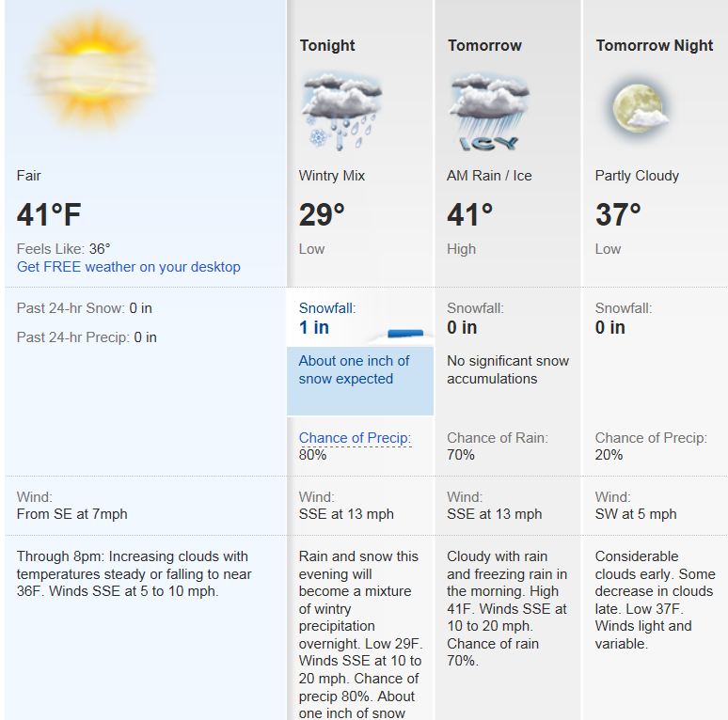
Task: Select the Tomorrow Night forecast tab
Action: pyautogui.click(x=654, y=45)
